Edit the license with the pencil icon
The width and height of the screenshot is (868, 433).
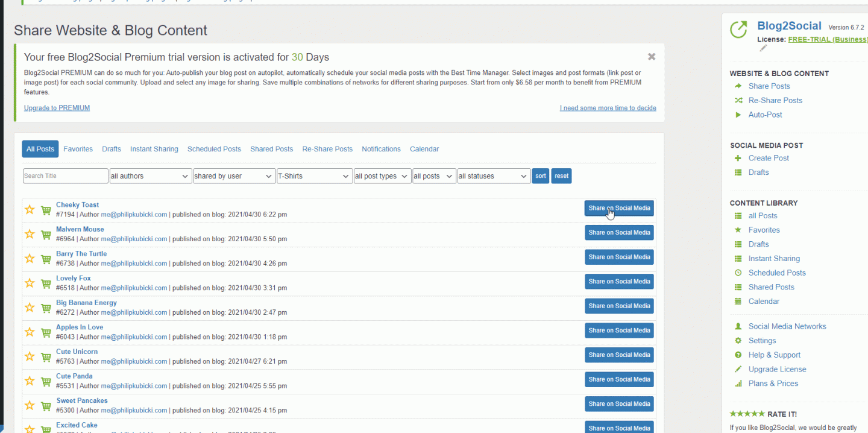click(763, 48)
